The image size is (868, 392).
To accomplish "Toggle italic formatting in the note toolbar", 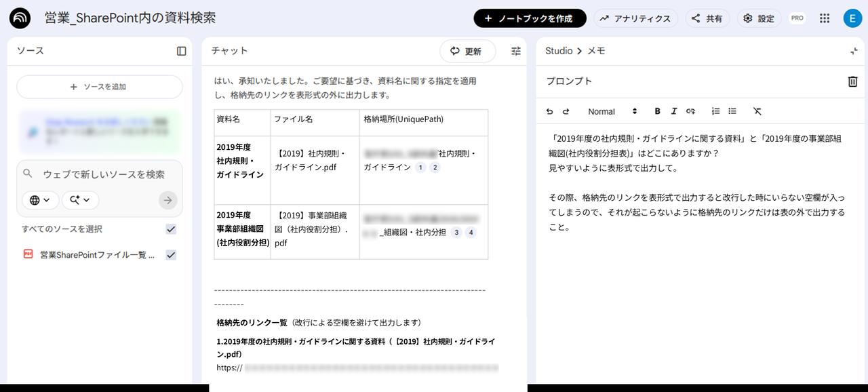I will [x=674, y=111].
